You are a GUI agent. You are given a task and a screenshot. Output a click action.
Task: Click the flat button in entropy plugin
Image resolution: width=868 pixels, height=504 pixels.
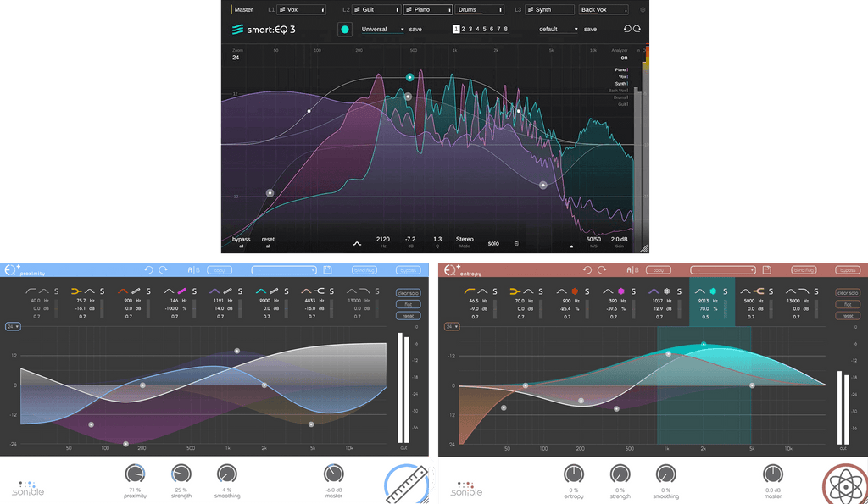pyautogui.click(x=848, y=304)
